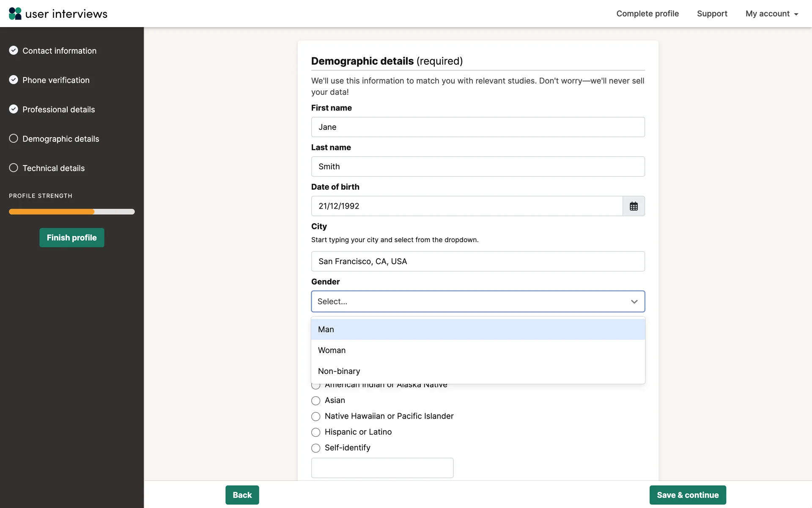Click the Contact information checkmark icon
Screen dimensions: 812x508
pos(14,50)
